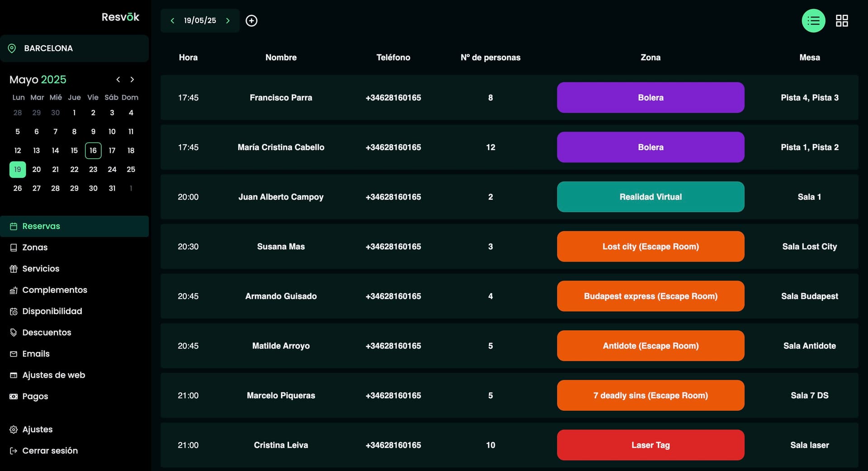Click the Emails envelope icon
Viewport: 868px width, 471px height.
(14, 354)
